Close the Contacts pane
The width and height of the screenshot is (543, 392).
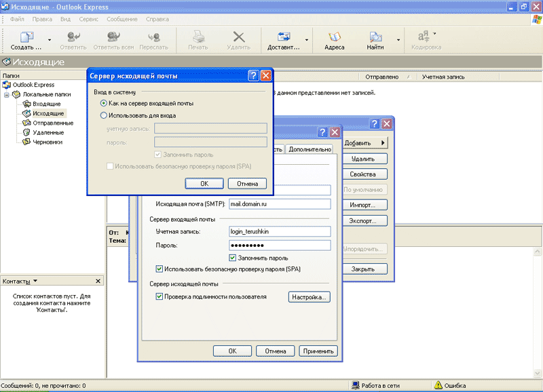click(98, 281)
